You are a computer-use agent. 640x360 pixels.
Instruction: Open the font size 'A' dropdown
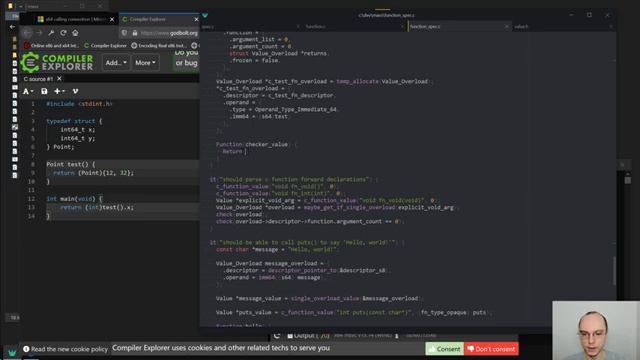click(x=28, y=91)
